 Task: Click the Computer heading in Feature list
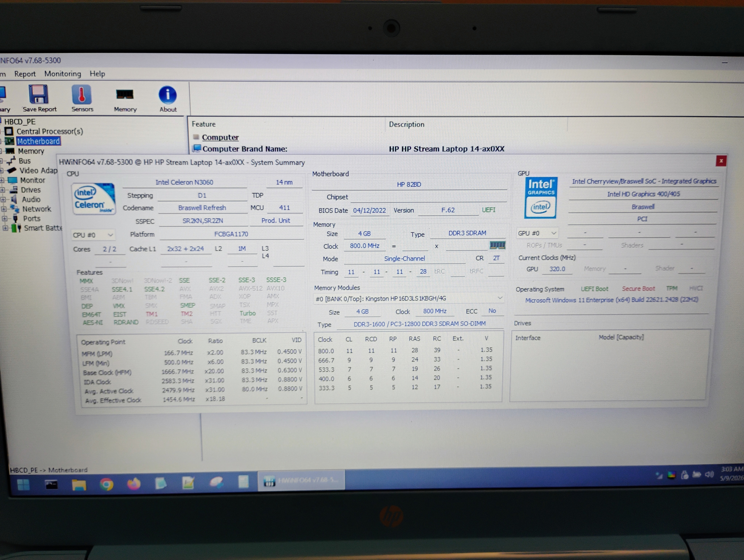220,137
